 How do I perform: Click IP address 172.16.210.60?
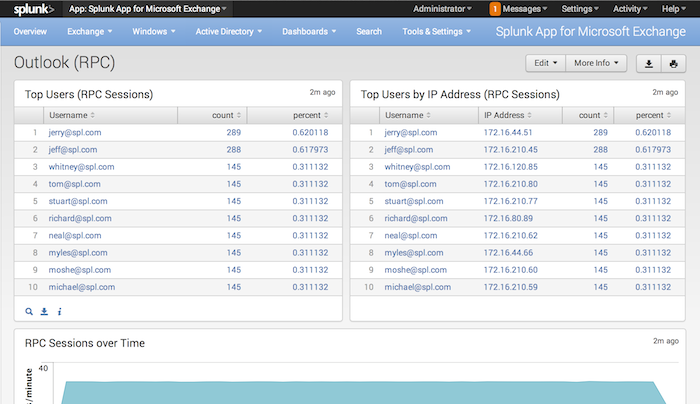[x=511, y=270]
